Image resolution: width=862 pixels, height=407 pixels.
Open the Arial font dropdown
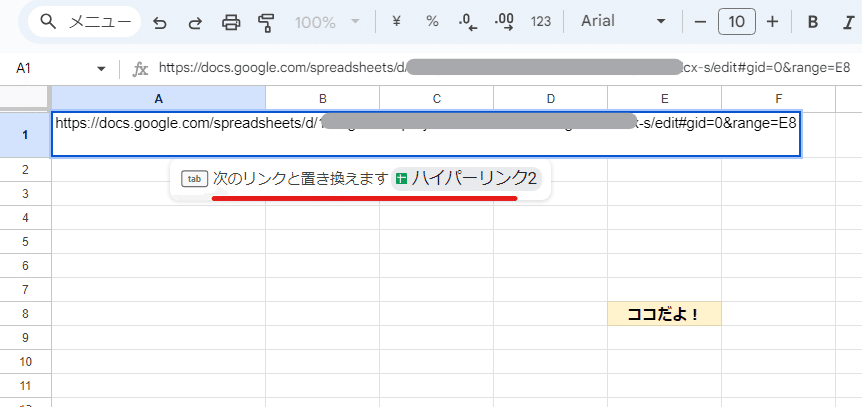point(623,22)
